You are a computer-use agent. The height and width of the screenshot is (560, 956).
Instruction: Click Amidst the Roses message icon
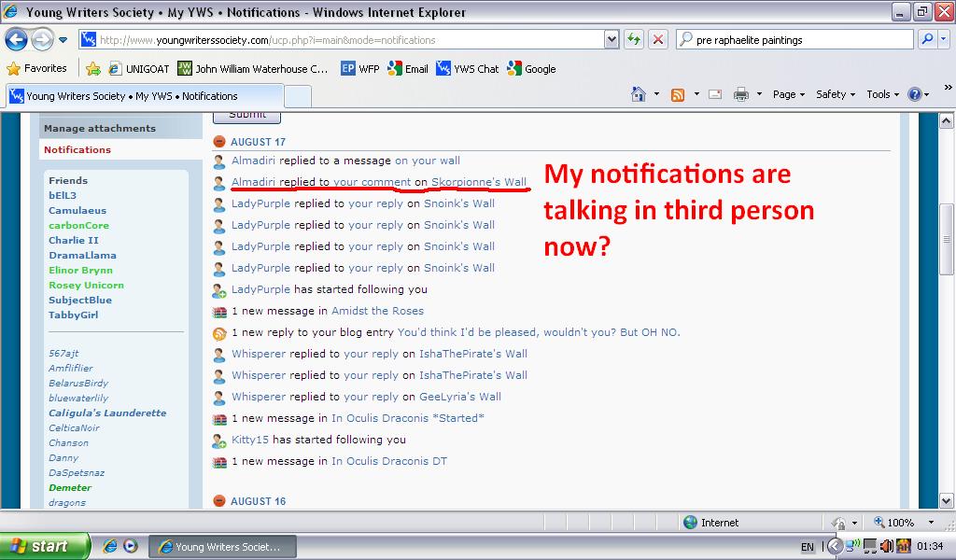pyautogui.click(x=219, y=312)
